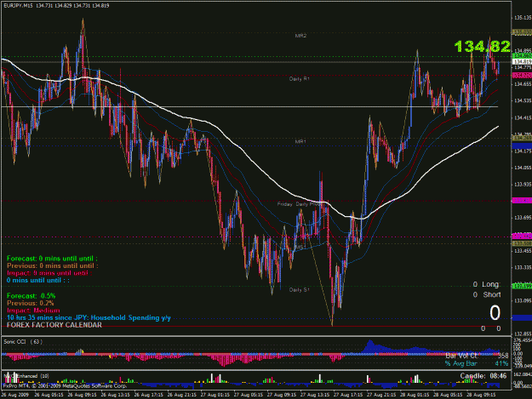Click the 133.095 price axis label
Image resolution: width=532 pixels, height=399 pixels.
click(x=523, y=300)
